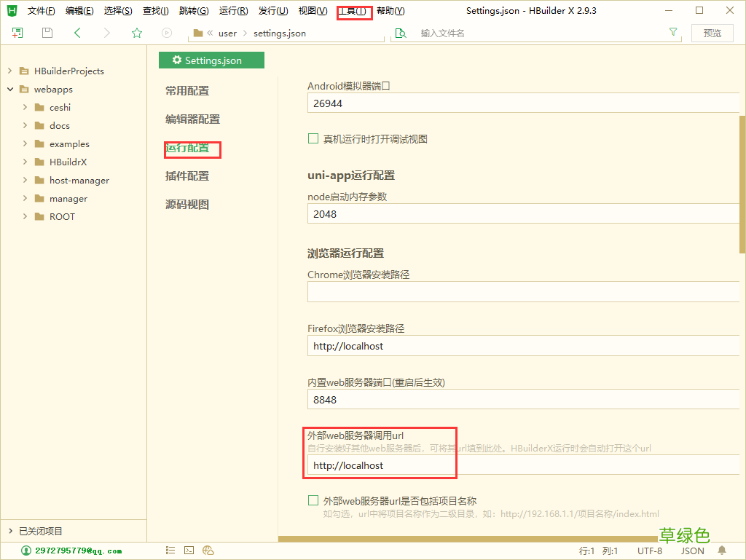Go back using the green back arrow icon

pyautogui.click(x=76, y=33)
